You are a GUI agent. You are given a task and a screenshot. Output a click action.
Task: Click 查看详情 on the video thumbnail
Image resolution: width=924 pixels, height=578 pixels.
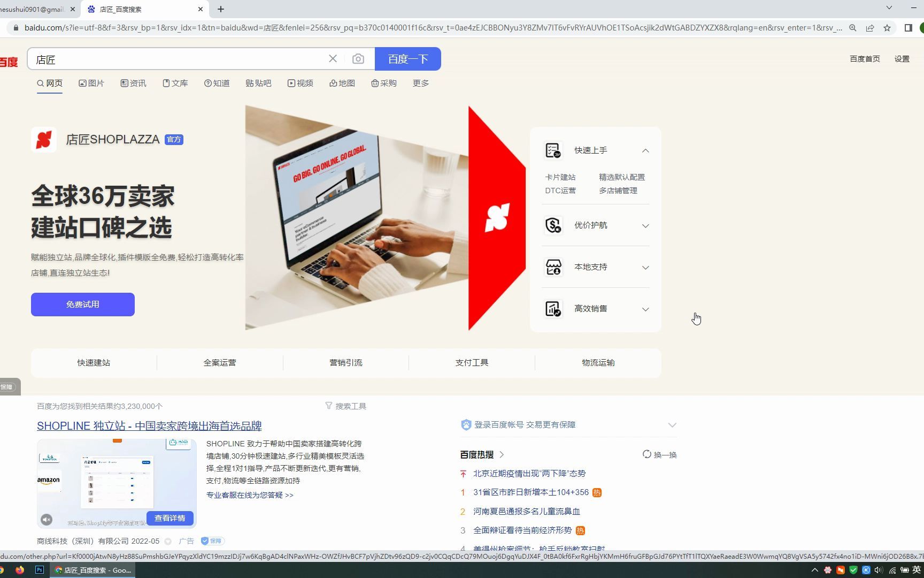coord(170,518)
